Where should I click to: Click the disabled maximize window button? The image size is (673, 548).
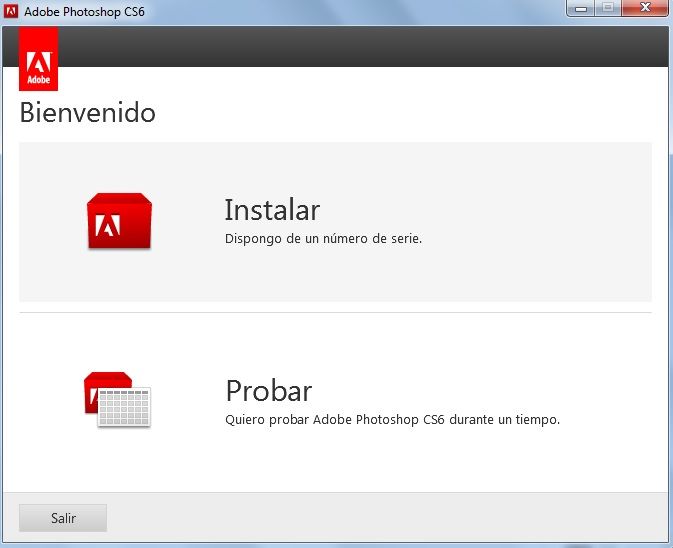coord(608,8)
